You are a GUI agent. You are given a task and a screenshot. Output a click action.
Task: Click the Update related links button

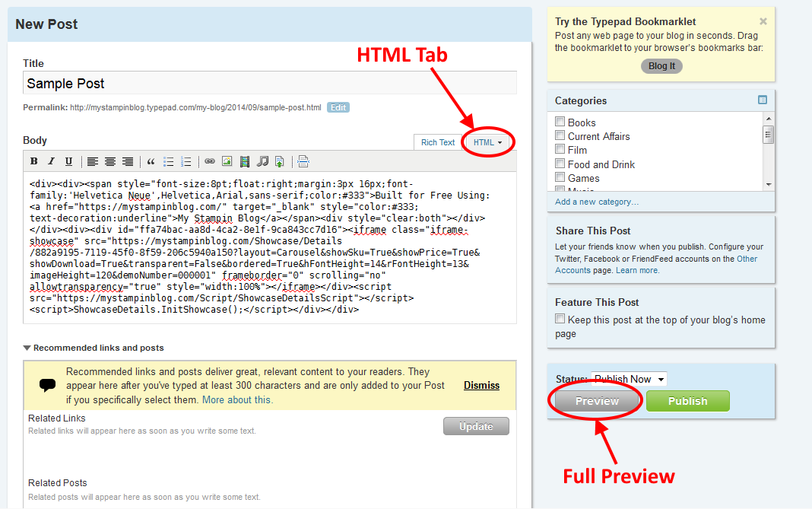476,426
